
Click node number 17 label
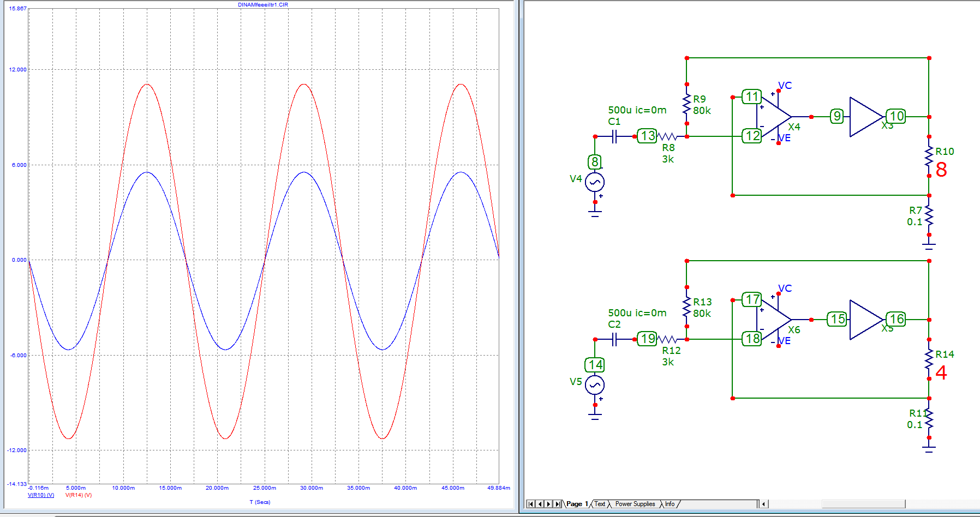pyautogui.click(x=752, y=299)
